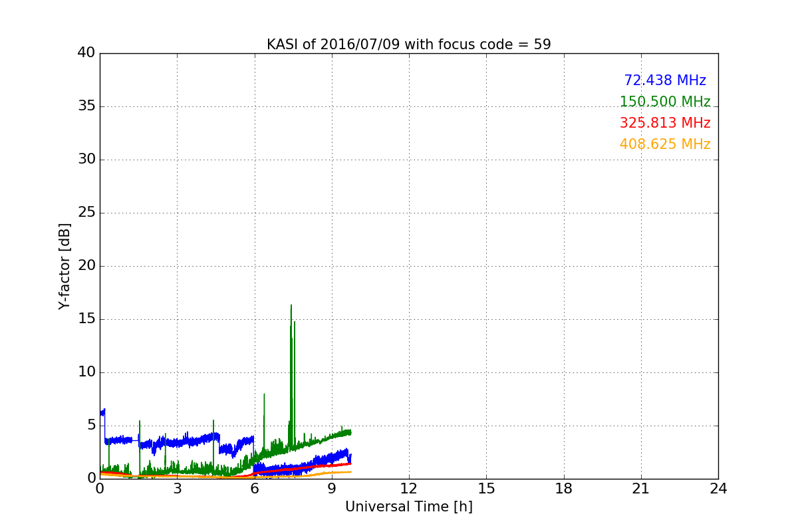798x532 pixels.
Task: Click the y-axis tick label 15
Action: click(x=86, y=319)
